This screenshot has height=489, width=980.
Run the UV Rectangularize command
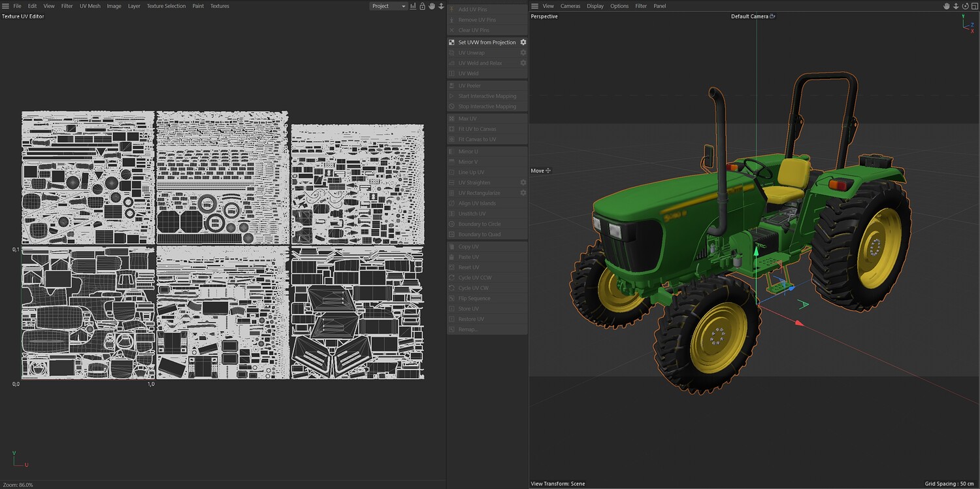[479, 193]
